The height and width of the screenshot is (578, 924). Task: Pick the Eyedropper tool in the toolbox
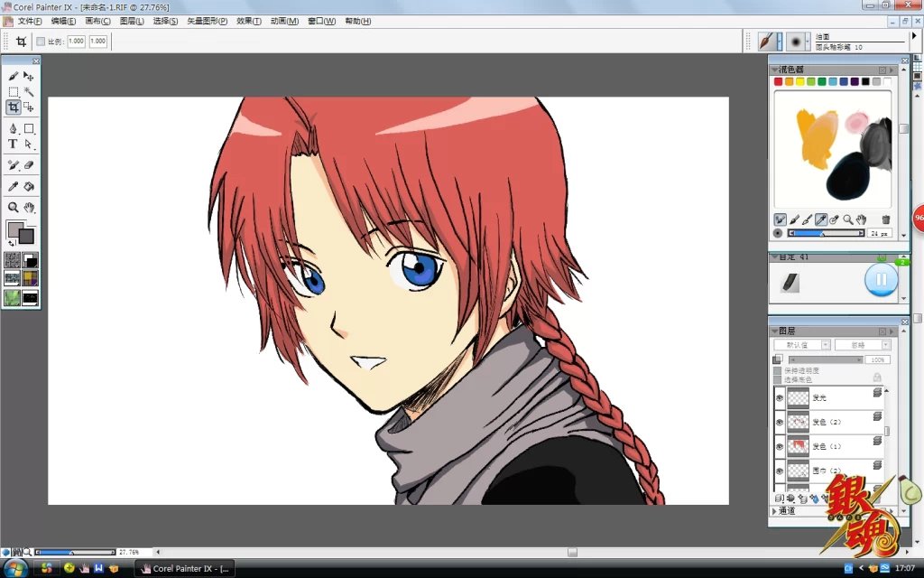tap(13, 186)
